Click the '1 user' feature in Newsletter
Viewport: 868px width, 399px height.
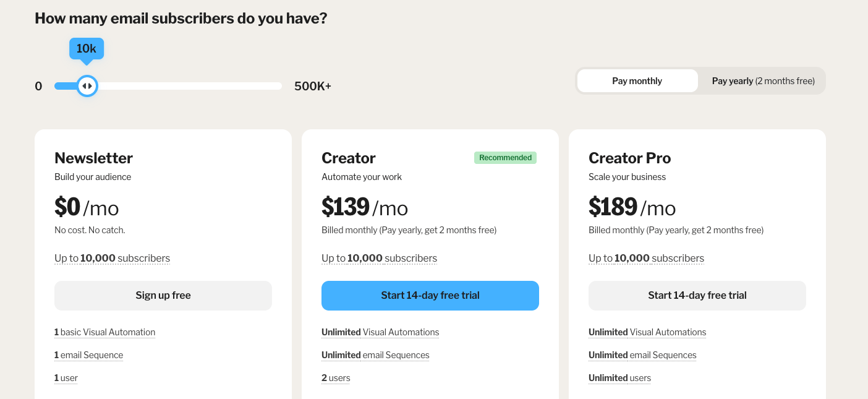point(66,378)
